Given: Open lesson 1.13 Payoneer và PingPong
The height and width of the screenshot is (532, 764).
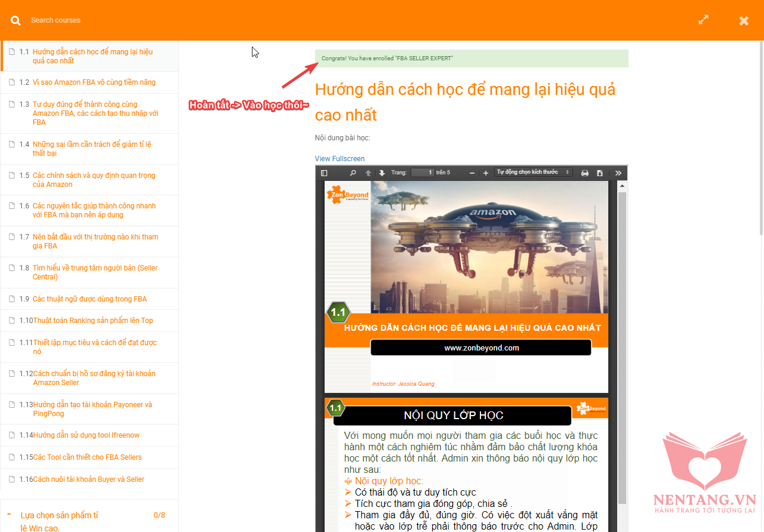Looking at the screenshot, I should [92, 409].
